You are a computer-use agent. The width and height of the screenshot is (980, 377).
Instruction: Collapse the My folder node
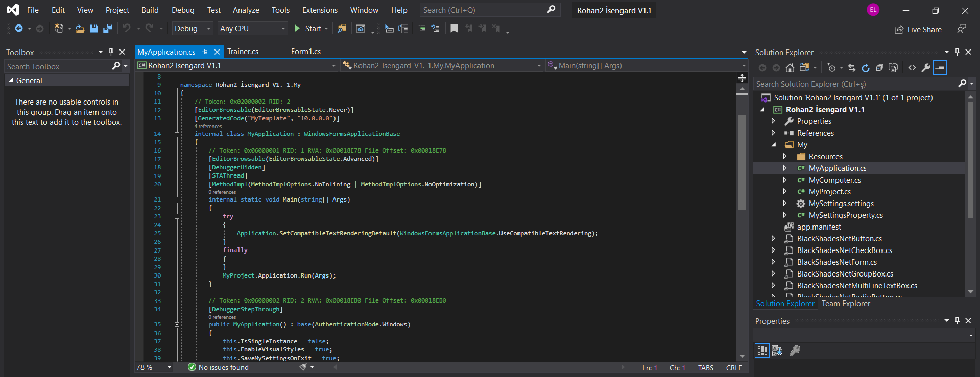point(773,145)
